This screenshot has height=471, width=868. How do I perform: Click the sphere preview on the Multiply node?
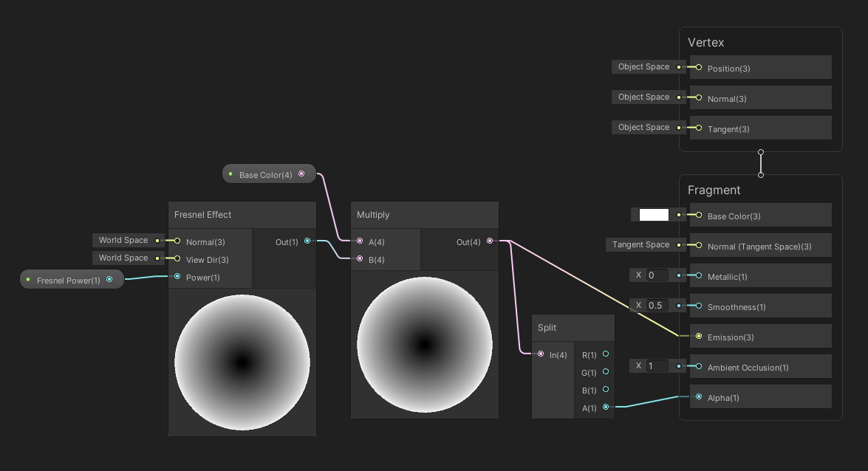point(424,345)
